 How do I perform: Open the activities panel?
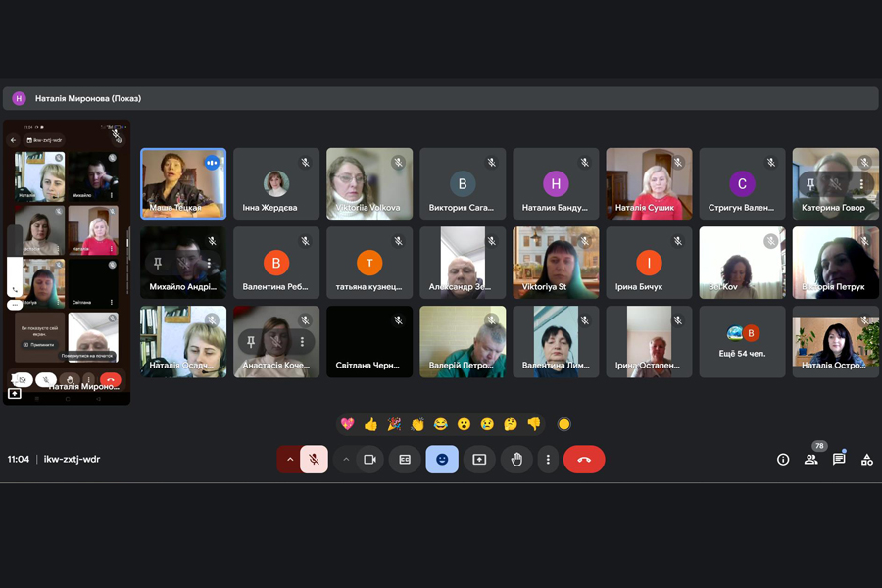pyautogui.click(x=867, y=460)
